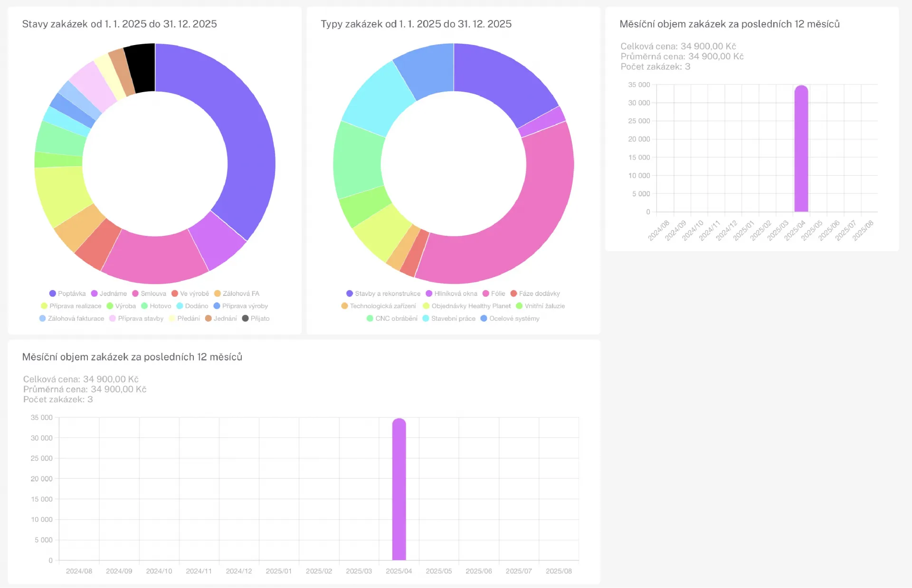Hide Fólie series via legend

[497, 294]
